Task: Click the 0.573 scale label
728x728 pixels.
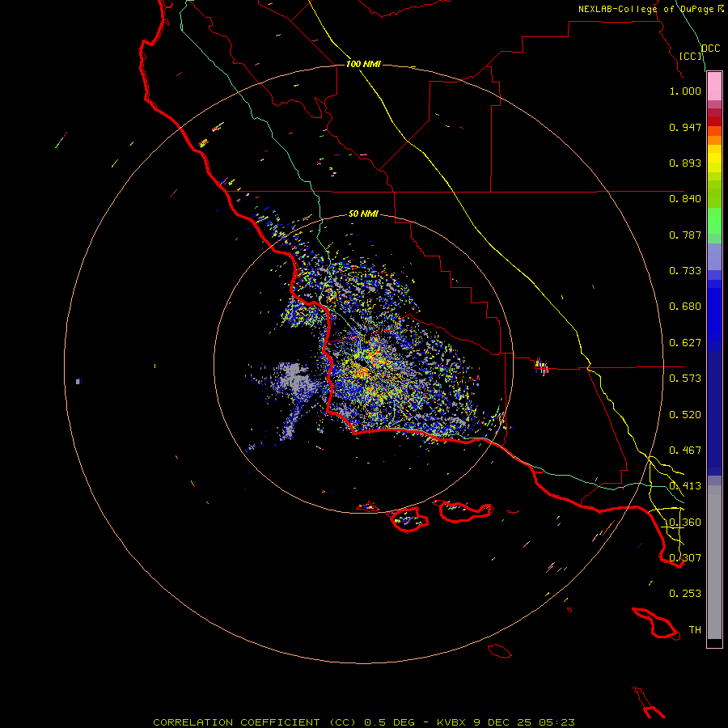Action: [685, 379]
